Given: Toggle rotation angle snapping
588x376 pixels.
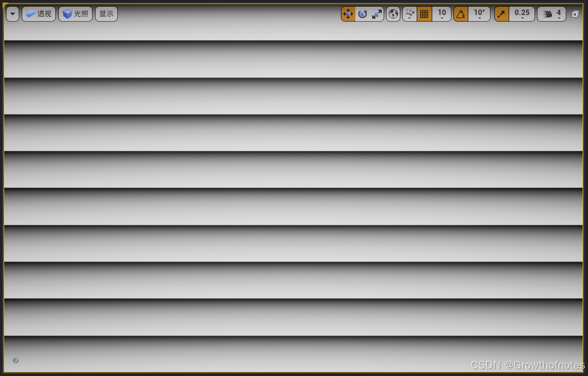Looking at the screenshot, I should 461,14.
